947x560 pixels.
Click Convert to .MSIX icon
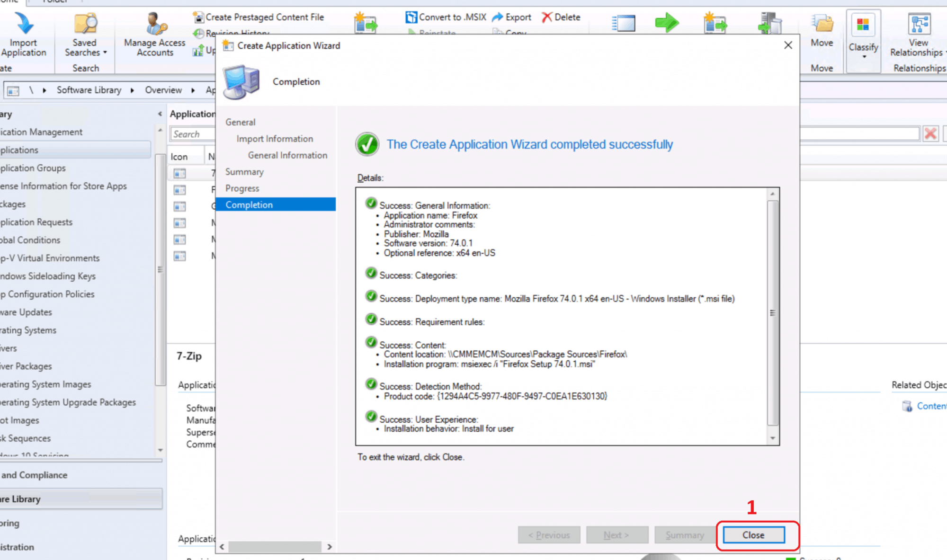coord(411,18)
